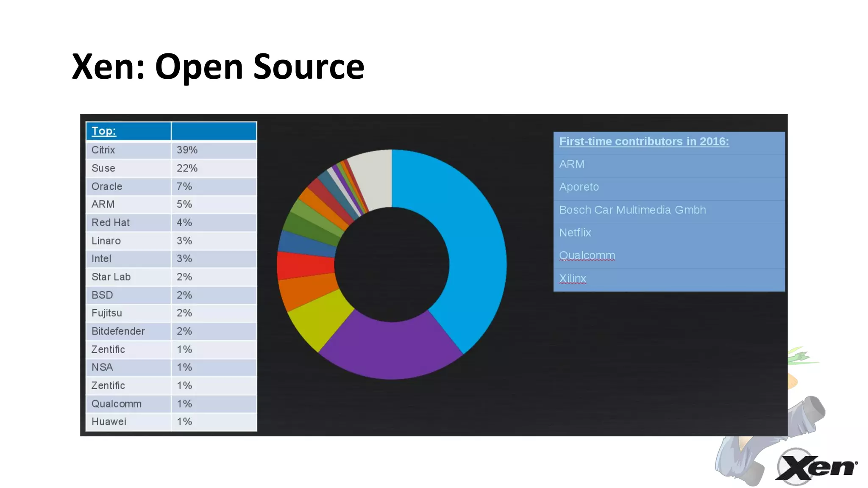Select the 'ARM' row in Top table

[x=171, y=204]
